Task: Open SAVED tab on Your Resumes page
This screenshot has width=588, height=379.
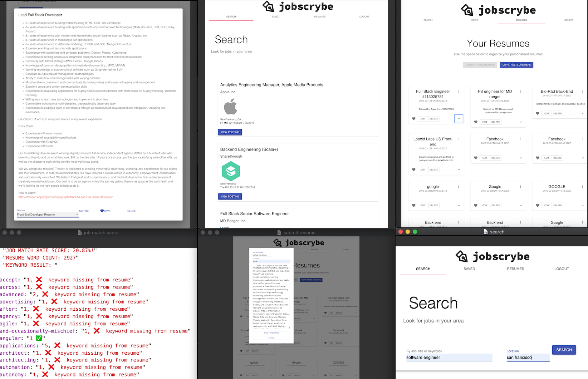Action: coord(475,20)
